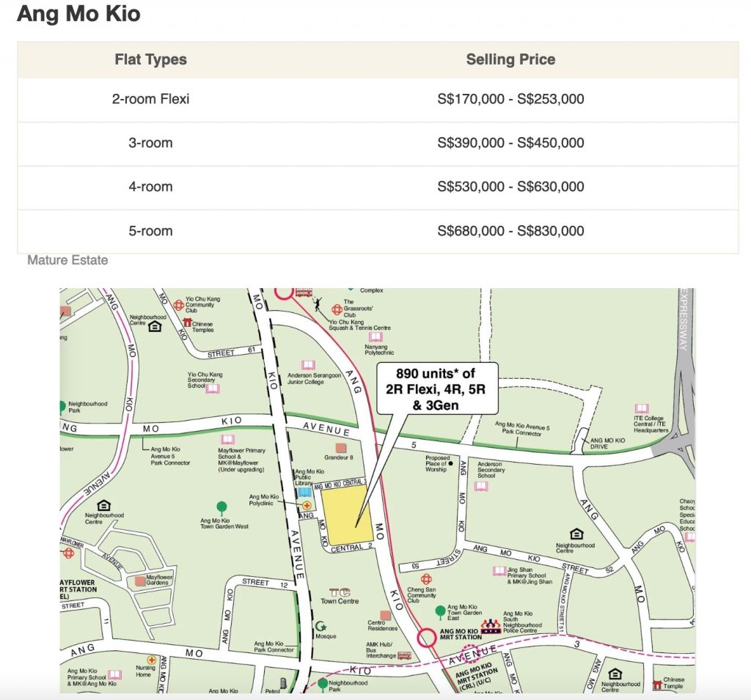Select the Ang Mo Kio Polyclinic cross icon
This screenshot has width=751, height=700.
pyautogui.click(x=307, y=505)
